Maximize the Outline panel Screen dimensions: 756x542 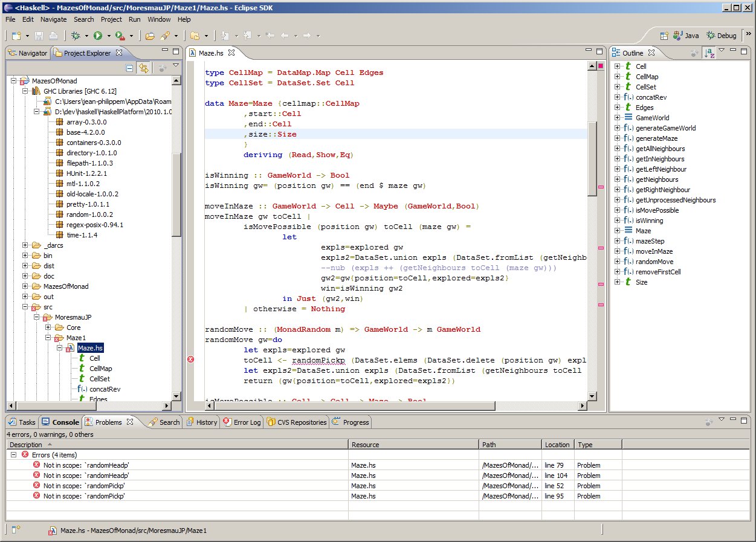pyautogui.click(x=745, y=52)
